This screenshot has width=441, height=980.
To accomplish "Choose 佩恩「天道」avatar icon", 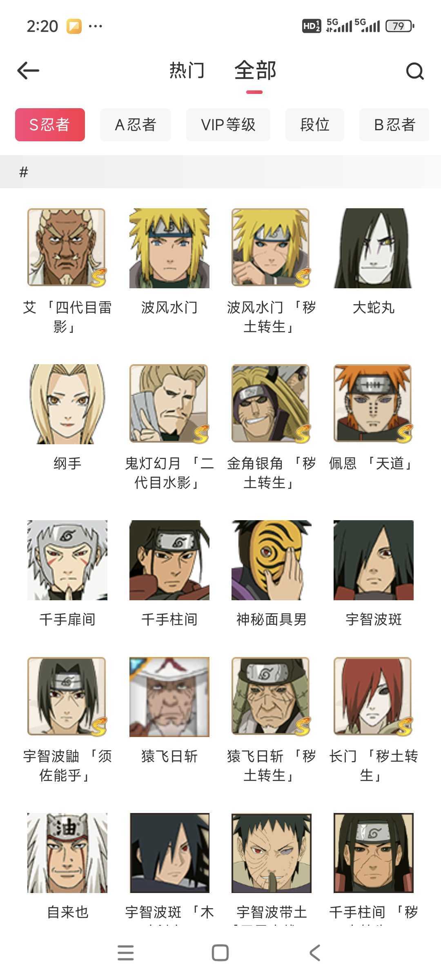I will (373, 404).
